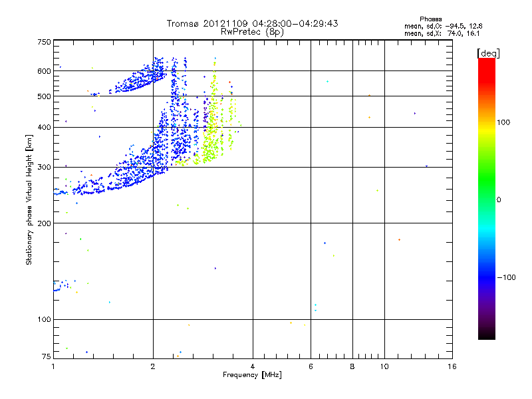This screenshot has width=532, height=399.
Task: Click the '[deg]' colorbar unit label
Action: point(488,53)
